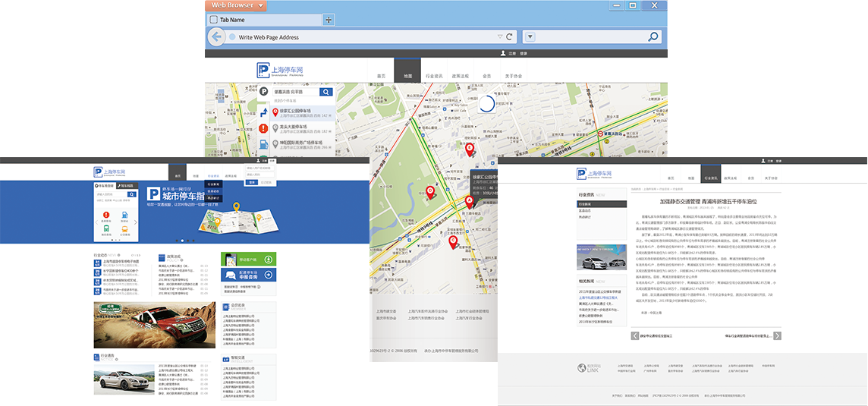Click the orange bus icon in homepage widget

pyautogui.click(x=124, y=228)
